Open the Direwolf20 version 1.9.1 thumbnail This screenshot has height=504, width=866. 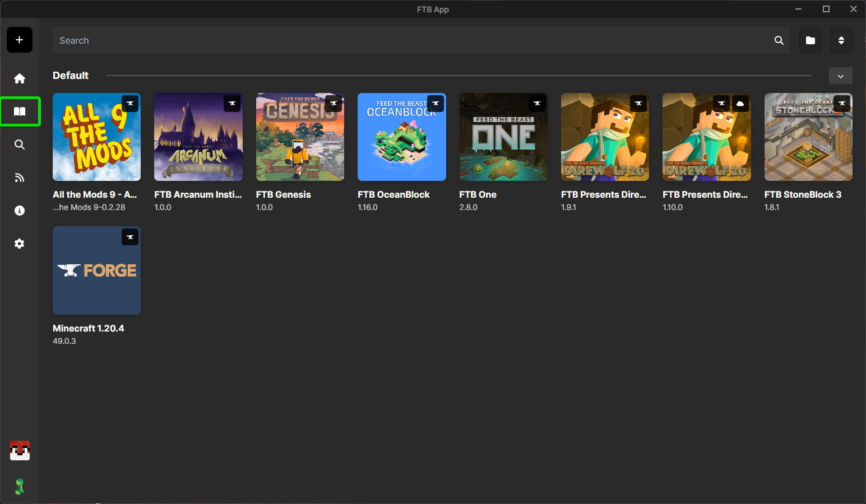tap(605, 137)
